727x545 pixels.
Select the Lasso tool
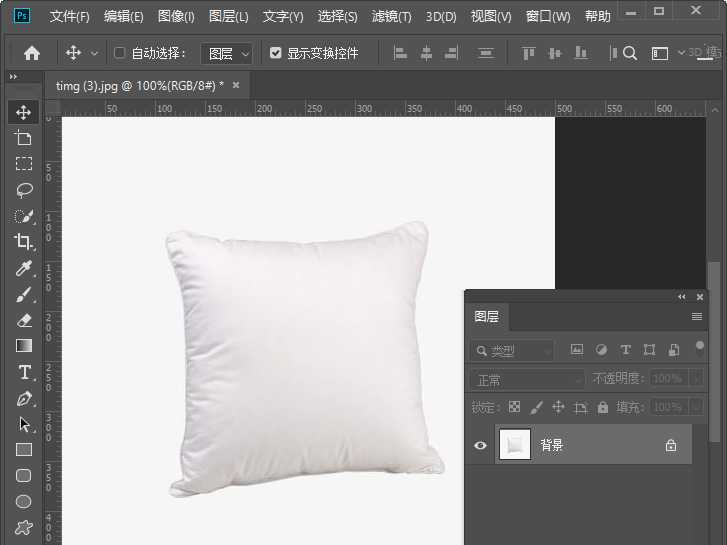click(x=24, y=190)
